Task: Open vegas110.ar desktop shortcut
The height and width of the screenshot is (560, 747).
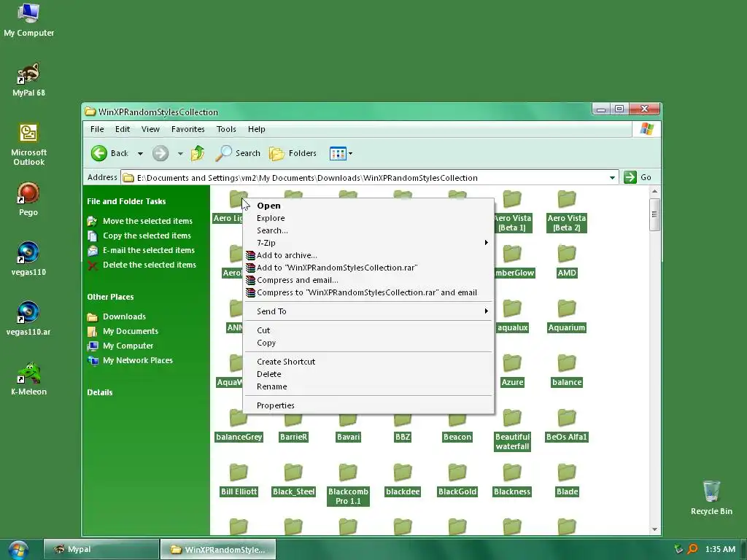Action: (x=28, y=319)
